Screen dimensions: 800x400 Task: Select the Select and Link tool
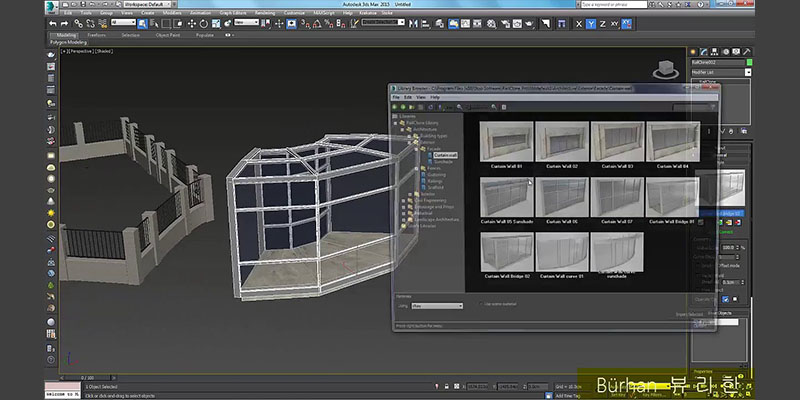79,23
